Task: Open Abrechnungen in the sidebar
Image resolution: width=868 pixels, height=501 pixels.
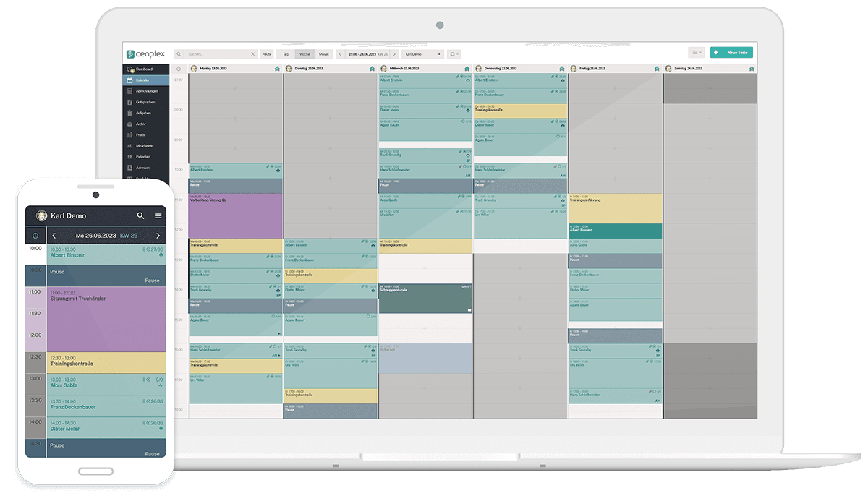Action: coord(148,91)
